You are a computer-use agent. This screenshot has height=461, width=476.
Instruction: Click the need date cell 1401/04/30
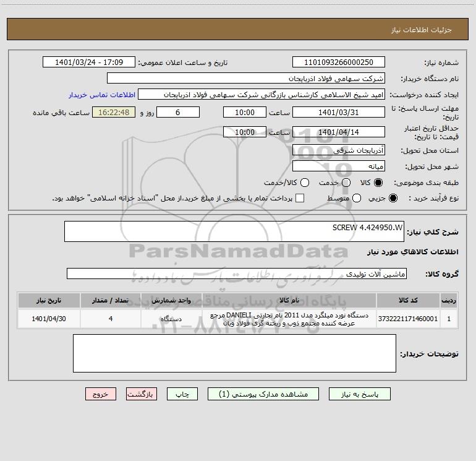click(x=49, y=319)
